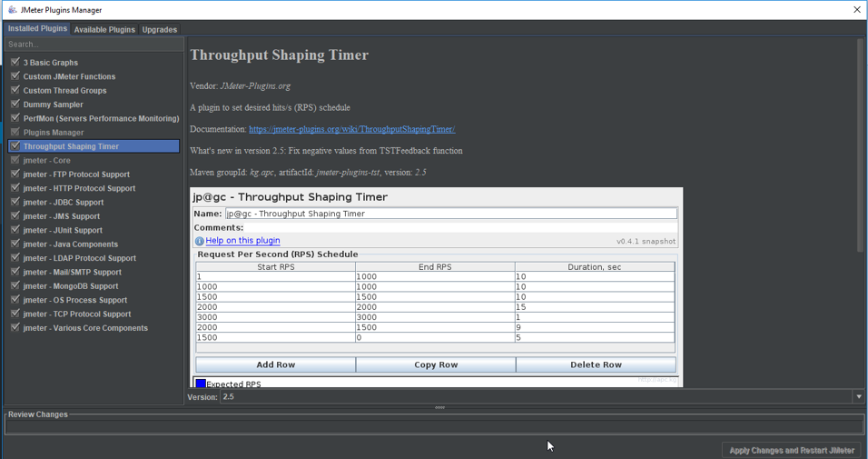Viewport: 868px width, 459px height.
Task: Click the Review Changes panel text area
Action: [x=435, y=426]
